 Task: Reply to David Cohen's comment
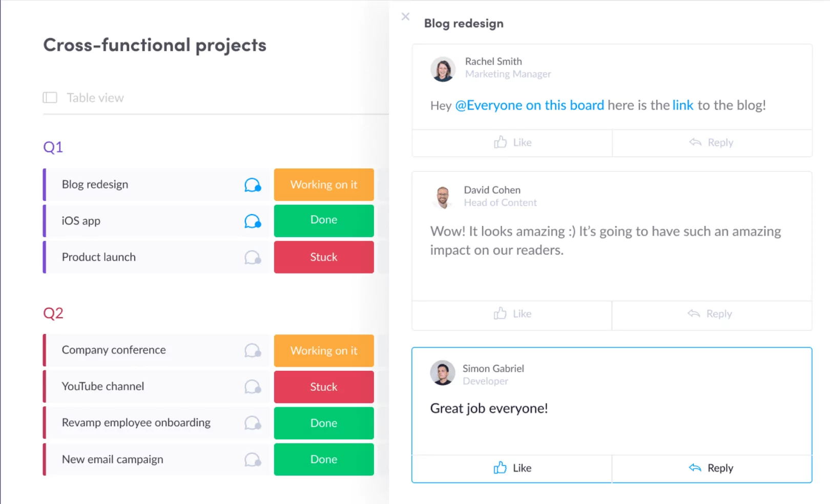(x=710, y=313)
